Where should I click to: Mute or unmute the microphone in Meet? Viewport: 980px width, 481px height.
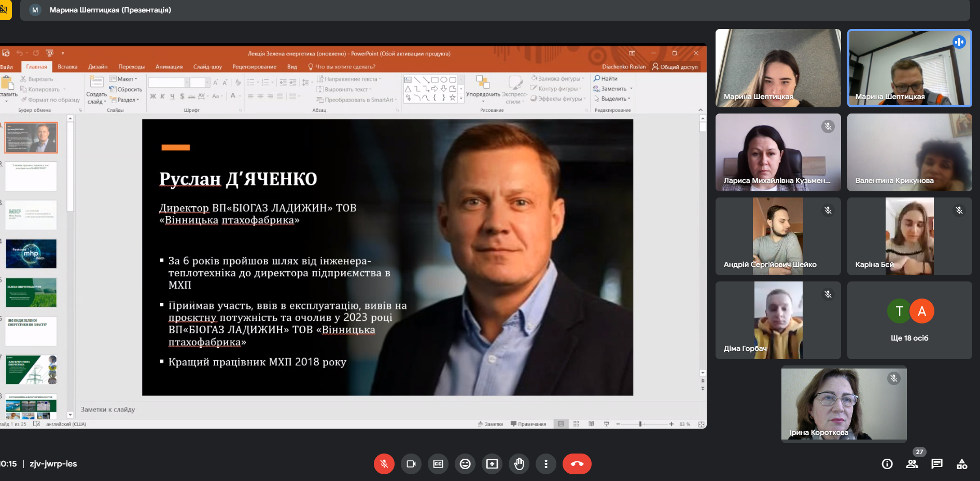[x=384, y=464]
